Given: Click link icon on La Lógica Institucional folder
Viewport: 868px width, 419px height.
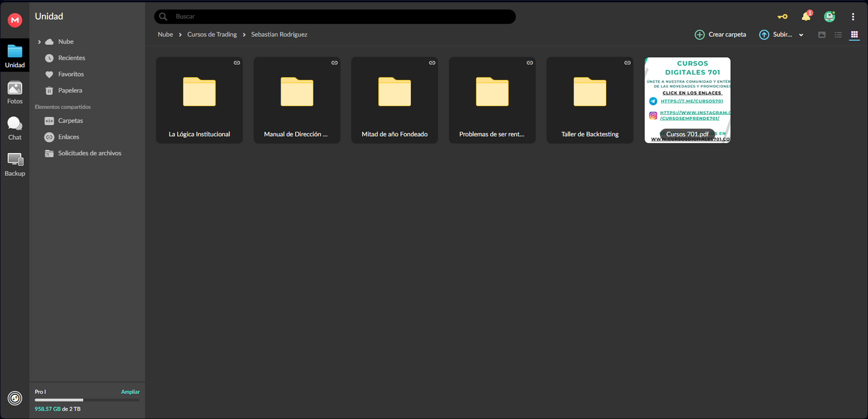Looking at the screenshot, I should pos(237,63).
